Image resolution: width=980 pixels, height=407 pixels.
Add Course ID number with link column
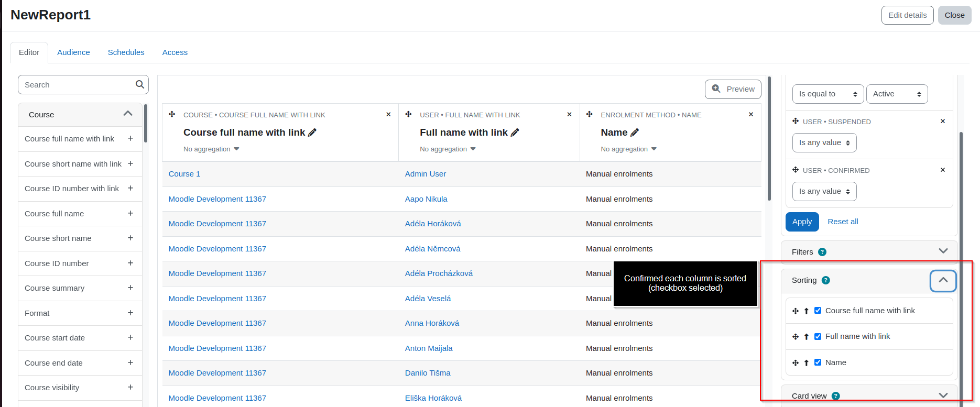pos(130,188)
